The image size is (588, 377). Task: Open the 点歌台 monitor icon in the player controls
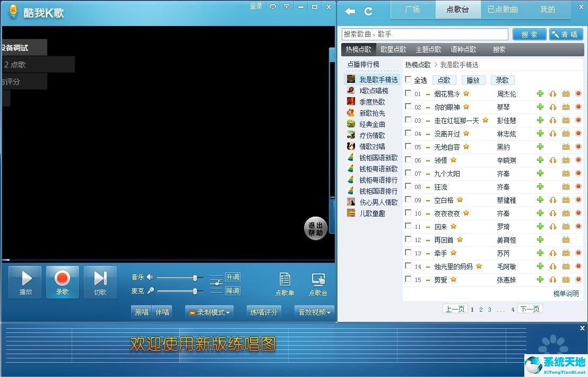(318, 284)
